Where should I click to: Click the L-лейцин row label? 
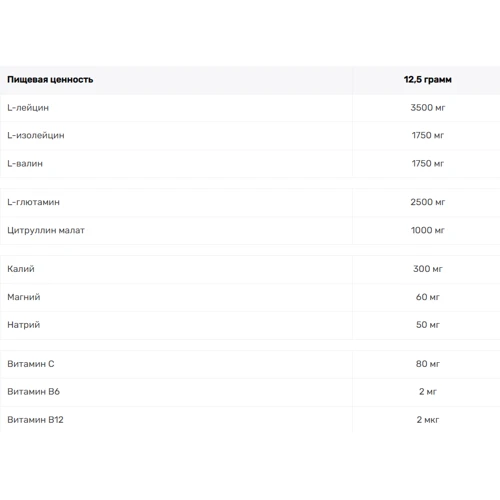pos(28,108)
